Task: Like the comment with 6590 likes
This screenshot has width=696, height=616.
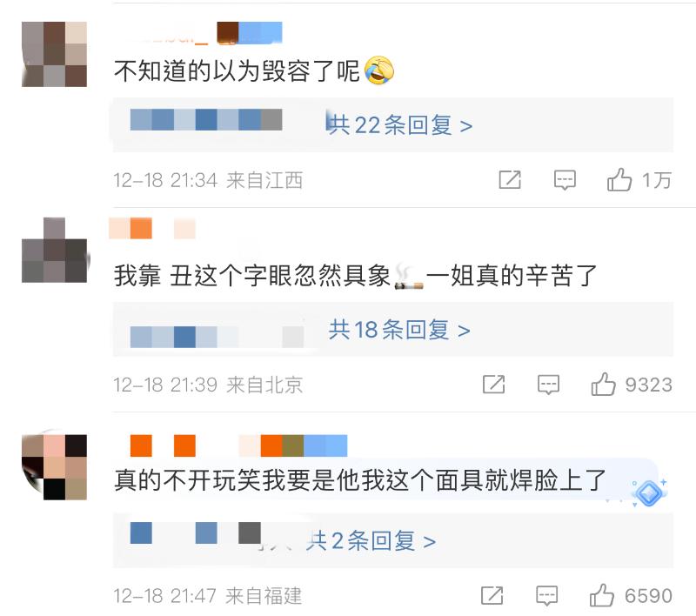Action: tap(602, 595)
